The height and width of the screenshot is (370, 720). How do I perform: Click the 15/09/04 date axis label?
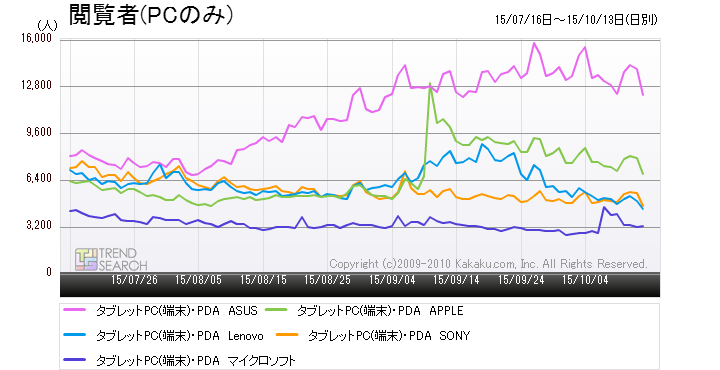coord(392,280)
